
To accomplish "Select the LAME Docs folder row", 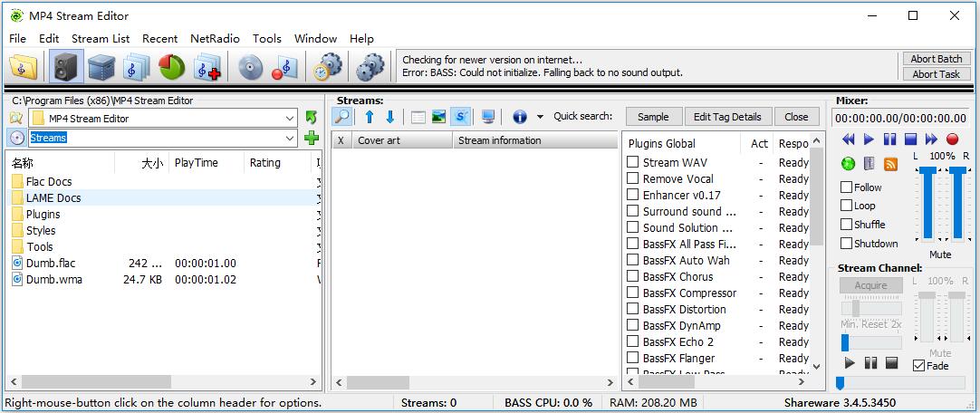I will click(x=162, y=197).
